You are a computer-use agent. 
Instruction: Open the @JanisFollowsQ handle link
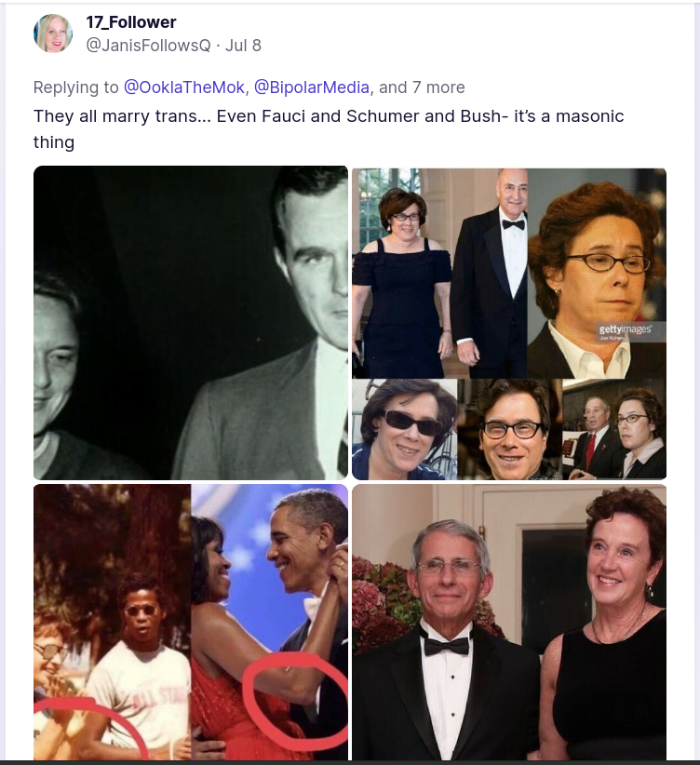point(148,46)
